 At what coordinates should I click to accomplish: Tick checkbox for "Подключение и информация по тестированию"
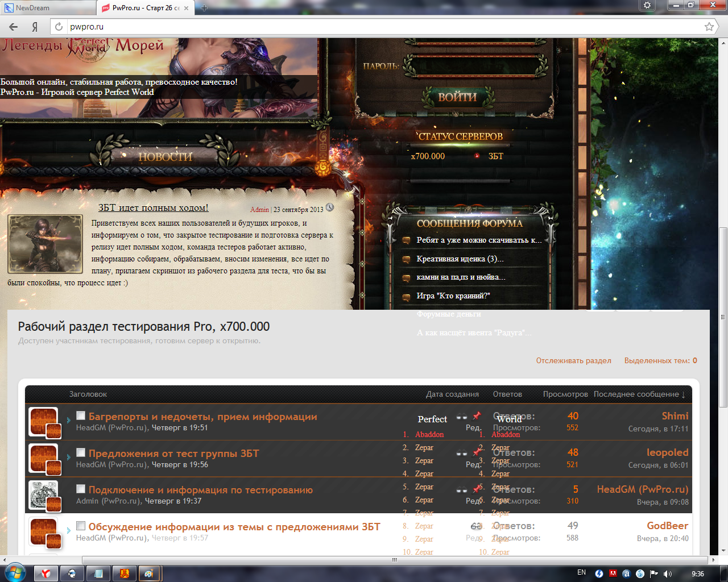pyautogui.click(x=81, y=489)
